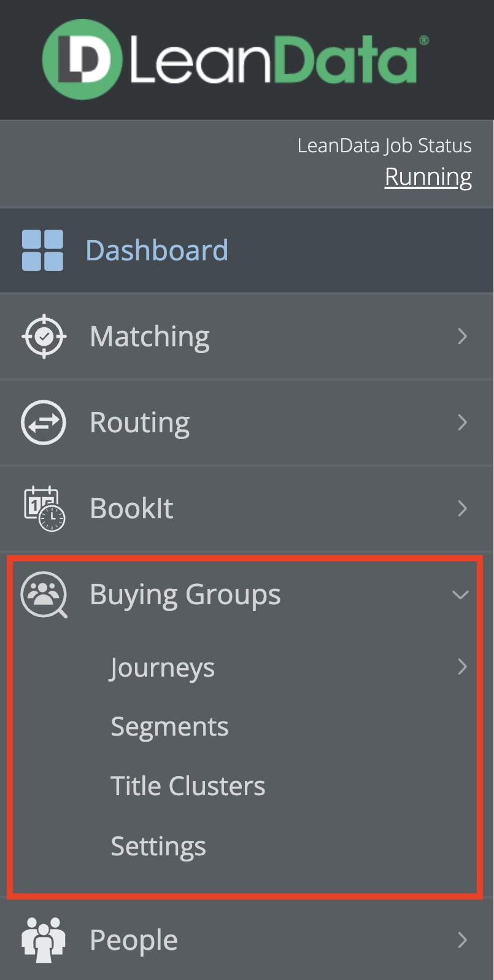494x980 pixels.
Task: Expand the Journeys submenu arrow
Action: (462, 666)
